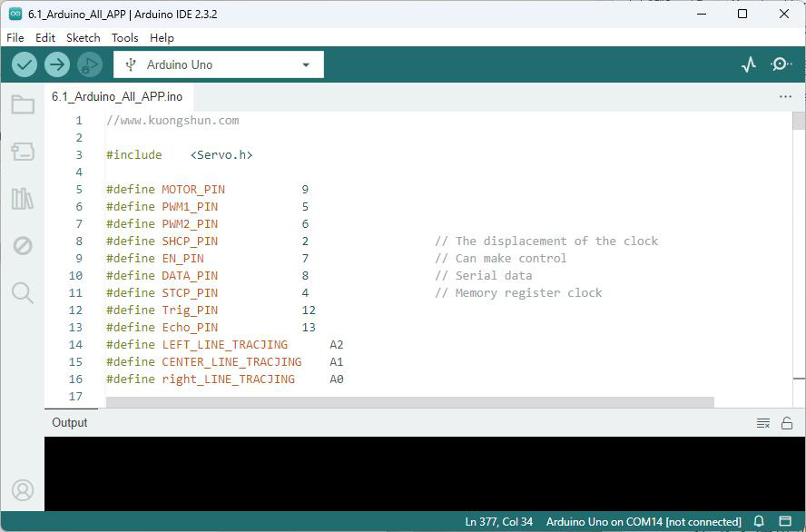Open the Arduino Uno board selector dropdown
This screenshot has height=532, width=806.
pyautogui.click(x=219, y=64)
